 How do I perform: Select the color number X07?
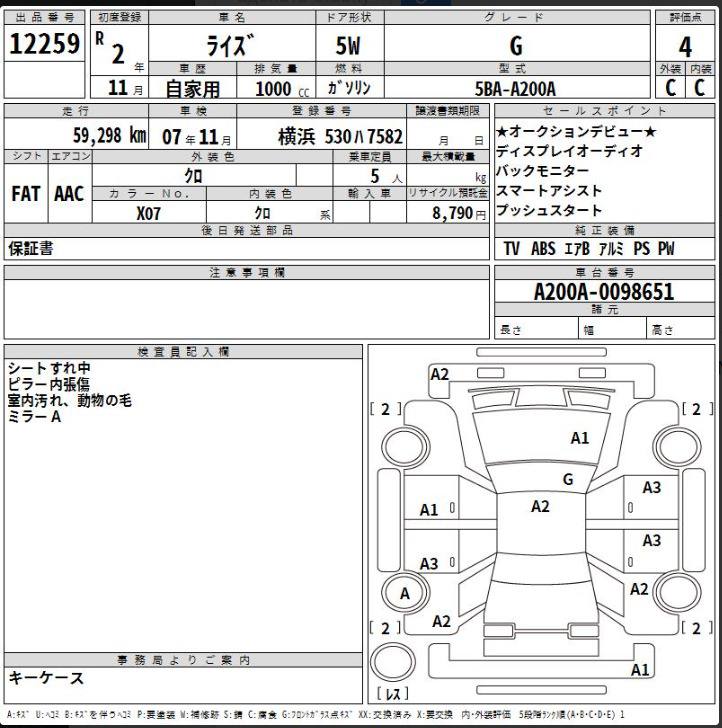149,214
